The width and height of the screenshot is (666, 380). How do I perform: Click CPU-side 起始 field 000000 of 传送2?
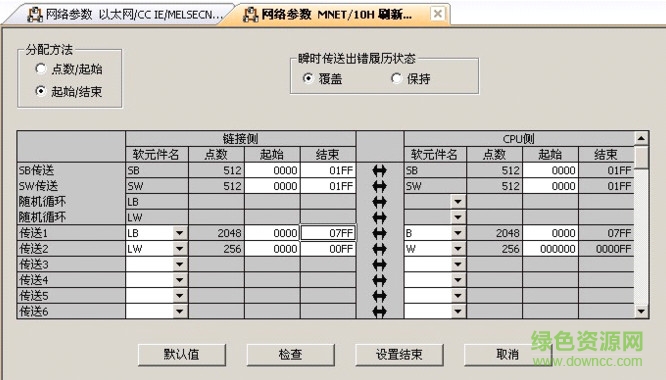click(x=550, y=249)
